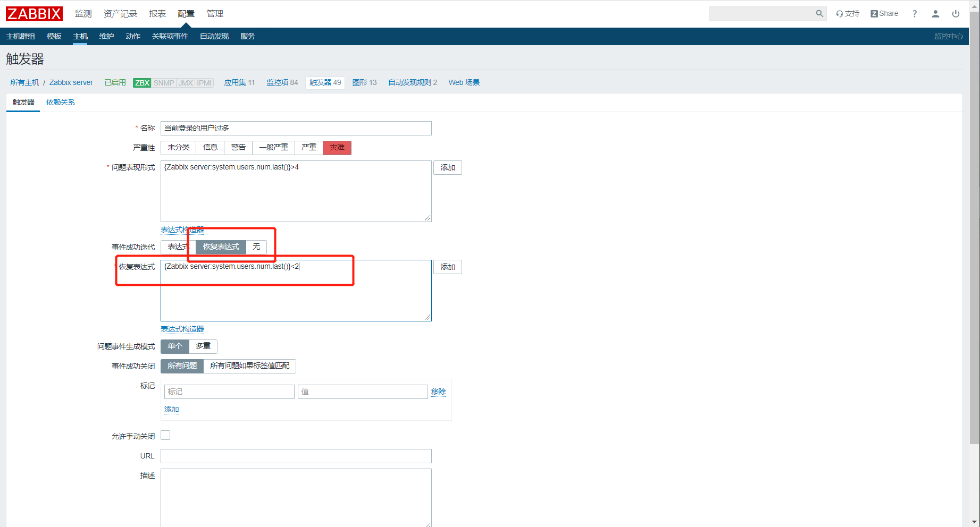Click 添加 beside problem expression
This screenshot has width=980, height=527.
pos(448,167)
